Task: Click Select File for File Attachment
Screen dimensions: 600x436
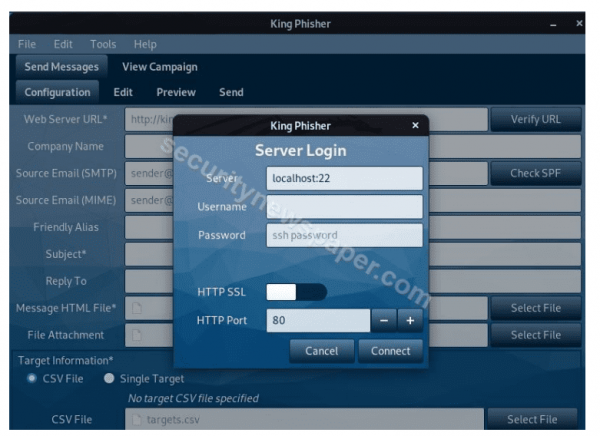Action: pos(535,335)
